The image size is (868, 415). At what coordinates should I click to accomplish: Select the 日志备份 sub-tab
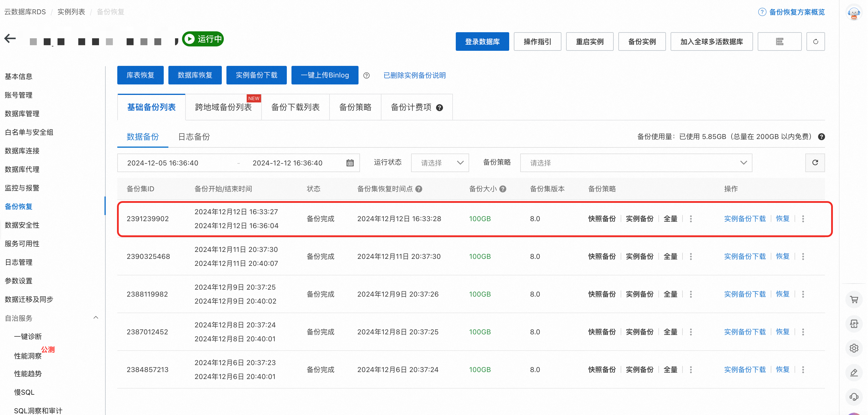click(194, 137)
